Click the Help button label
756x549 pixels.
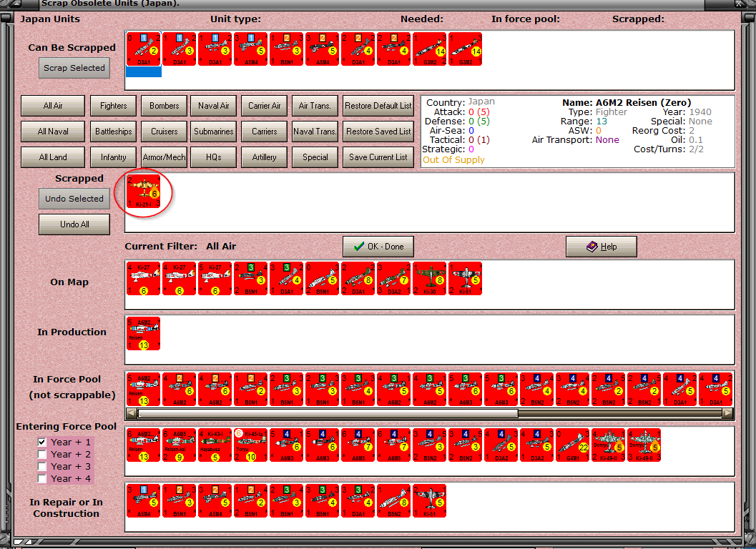(609, 247)
